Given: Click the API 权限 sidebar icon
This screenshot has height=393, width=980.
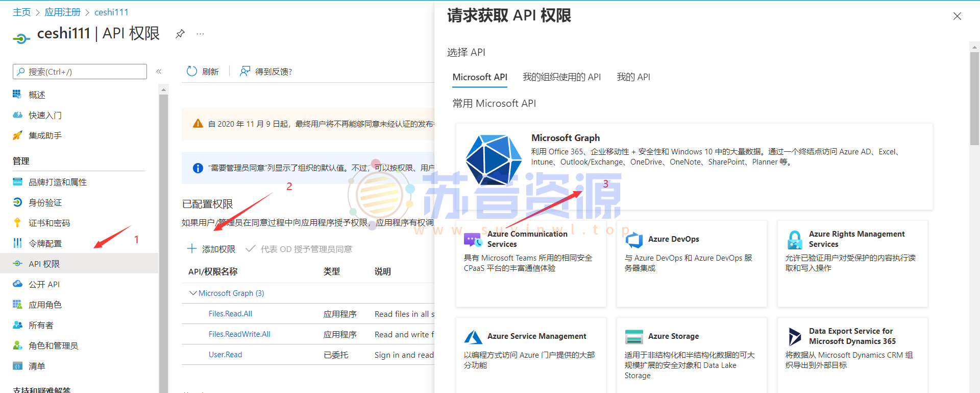Looking at the screenshot, I should [17, 264].
